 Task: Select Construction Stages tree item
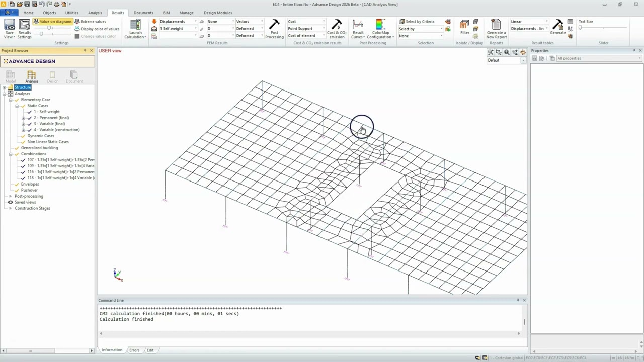click(x=32, y=208)
